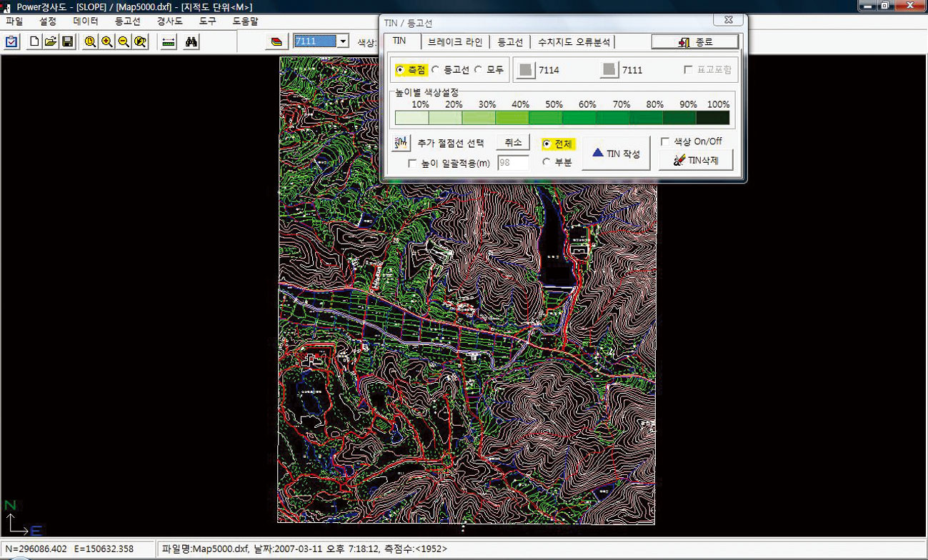Select the 등고선 radio button
This screenshot has height=560, width=928.
pos(436,70)
